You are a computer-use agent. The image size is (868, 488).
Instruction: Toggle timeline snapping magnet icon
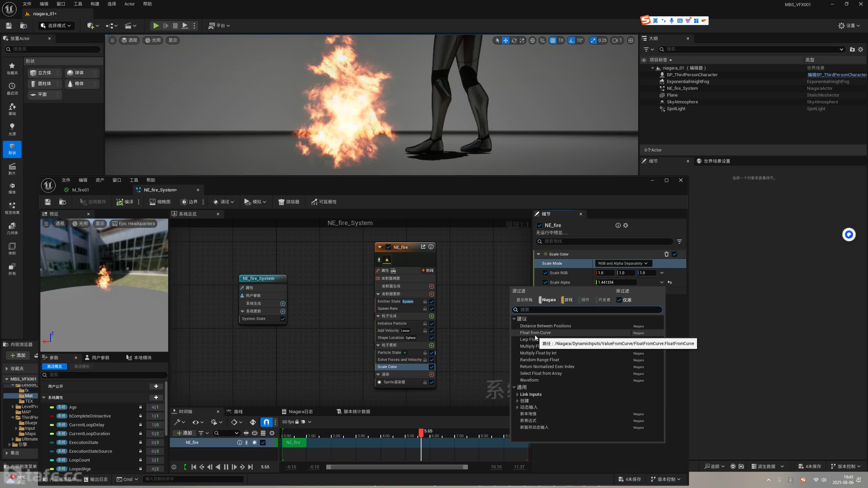(267, 422)
